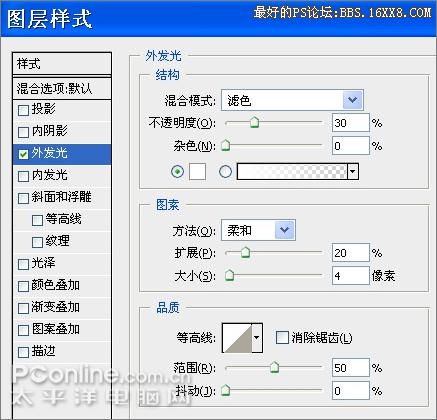
Task: Expand the contour picker dropdown arrow
Action: [257, 338]
